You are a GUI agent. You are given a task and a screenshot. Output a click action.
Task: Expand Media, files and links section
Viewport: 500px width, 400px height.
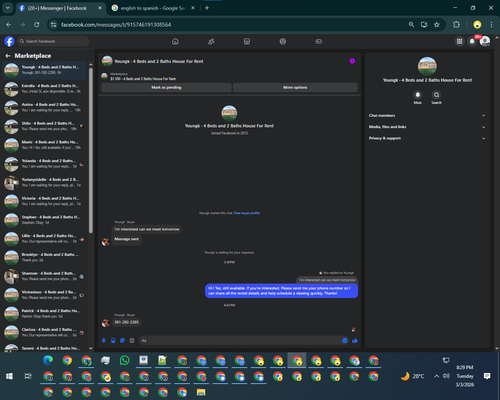pos(427,127)
